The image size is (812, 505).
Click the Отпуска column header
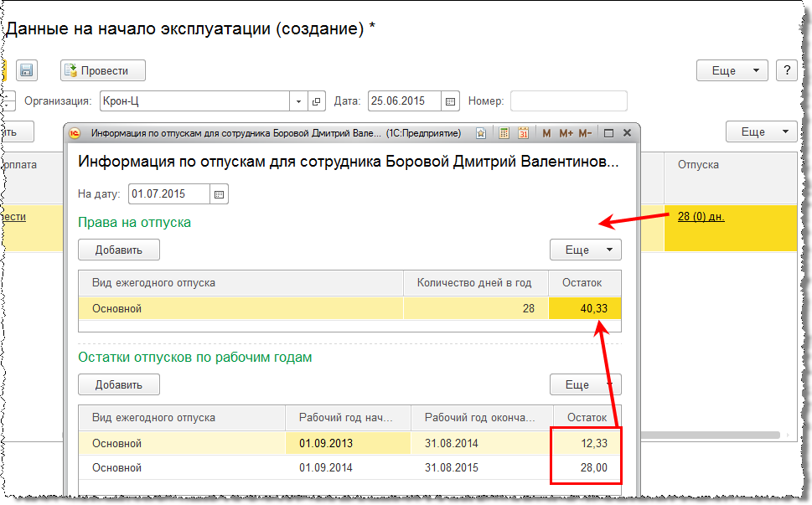coord(730,177)
